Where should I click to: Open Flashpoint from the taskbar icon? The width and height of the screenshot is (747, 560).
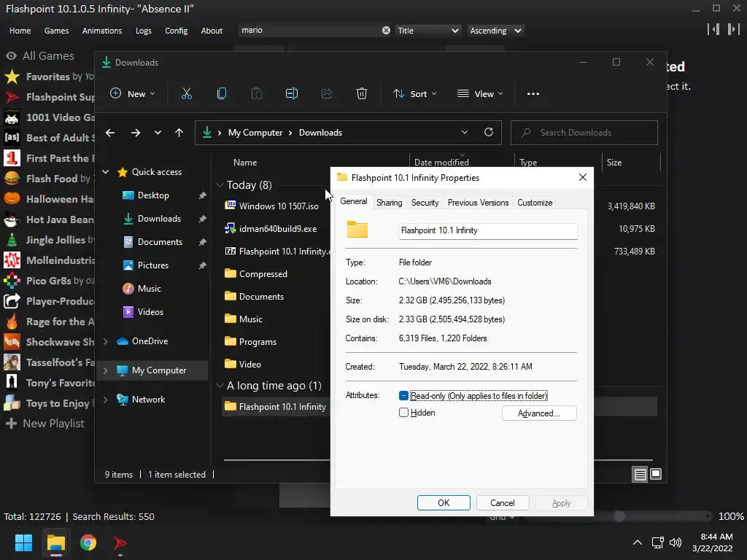tap(120, 542)
